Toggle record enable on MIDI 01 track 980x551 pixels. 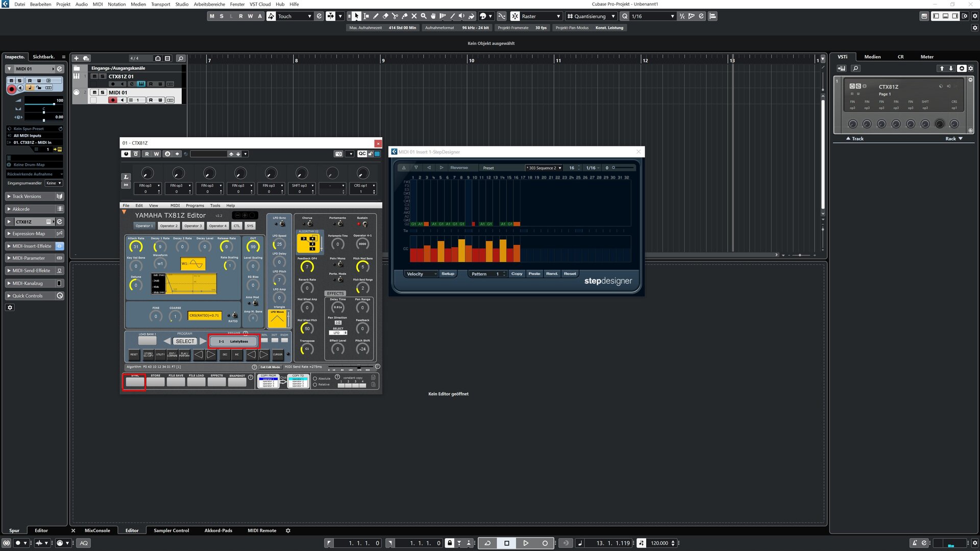click(113, 100)
